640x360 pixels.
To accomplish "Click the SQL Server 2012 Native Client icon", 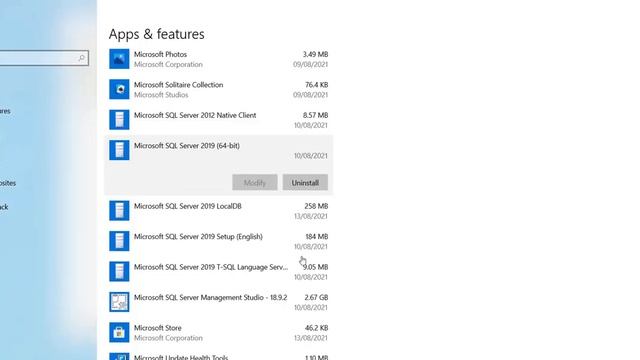I will [119, 120].
